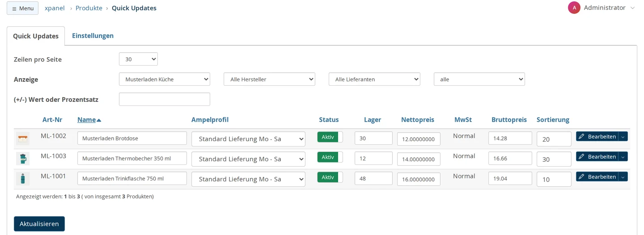Screen dimensions: 644x235
Task: Toggle Aktiv status for Musterladen Trinkflasche
Action: (330, 177)
